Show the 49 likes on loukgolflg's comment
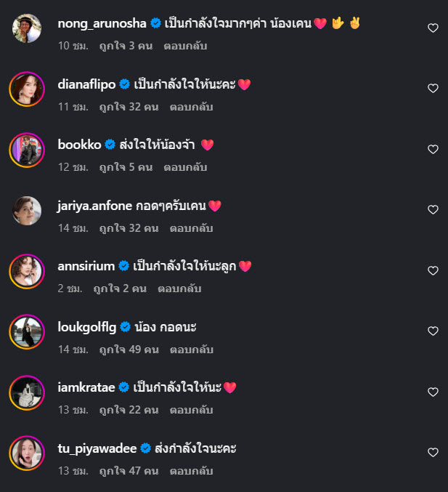The height and width of the screenshot is (492, 448). click(x=129, y=350)
